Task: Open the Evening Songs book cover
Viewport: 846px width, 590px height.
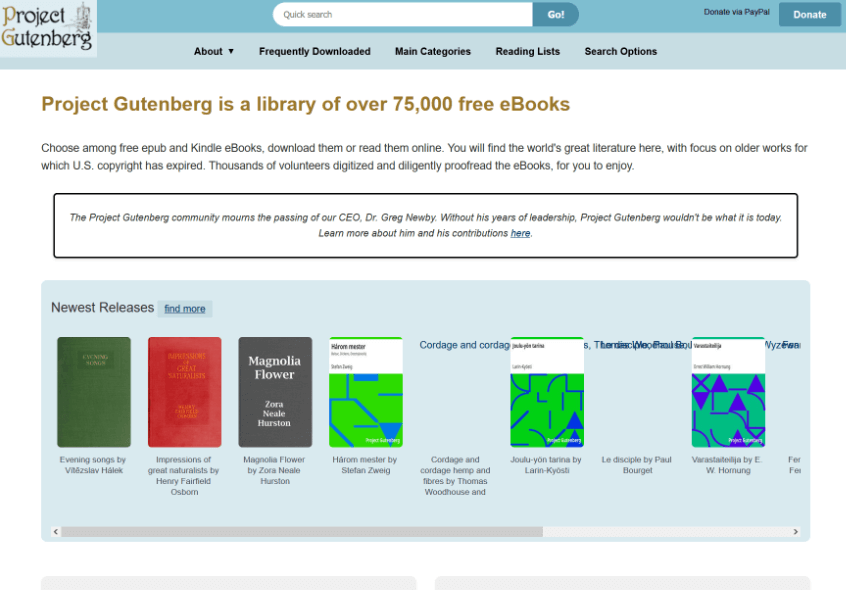Action: pyautogui.click(x=94, y=392)
